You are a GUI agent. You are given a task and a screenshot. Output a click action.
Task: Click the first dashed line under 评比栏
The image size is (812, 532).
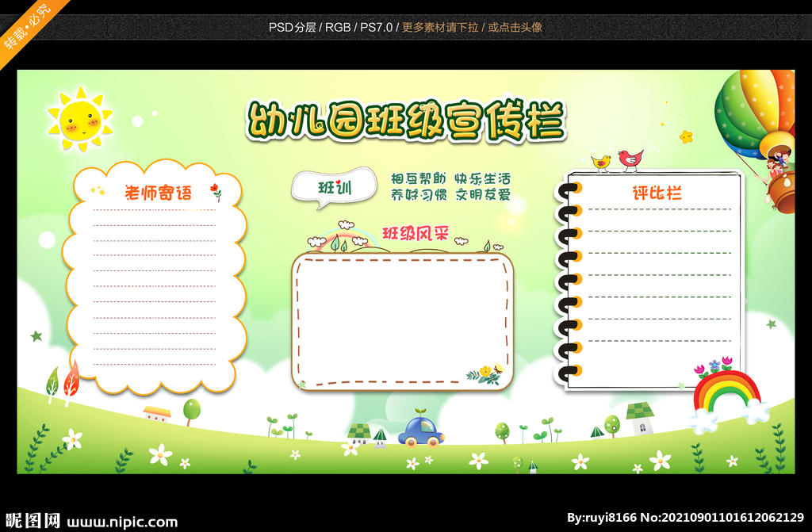659,209
